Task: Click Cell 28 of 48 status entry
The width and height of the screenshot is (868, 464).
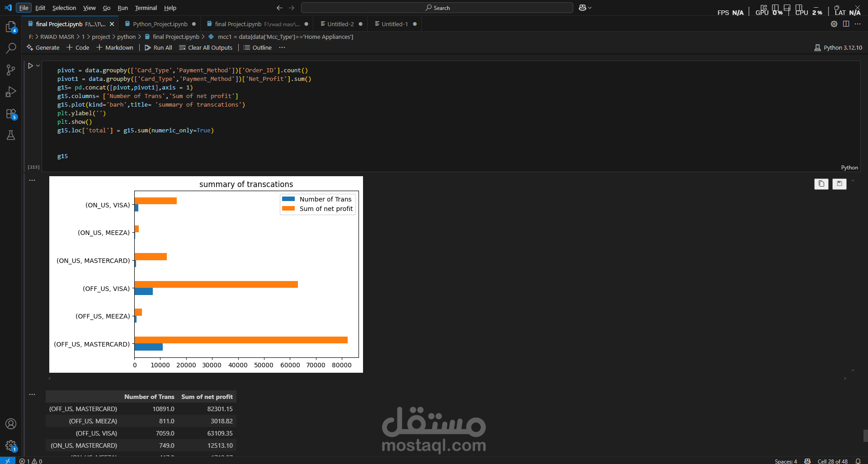Action: (x=832, y=461)
